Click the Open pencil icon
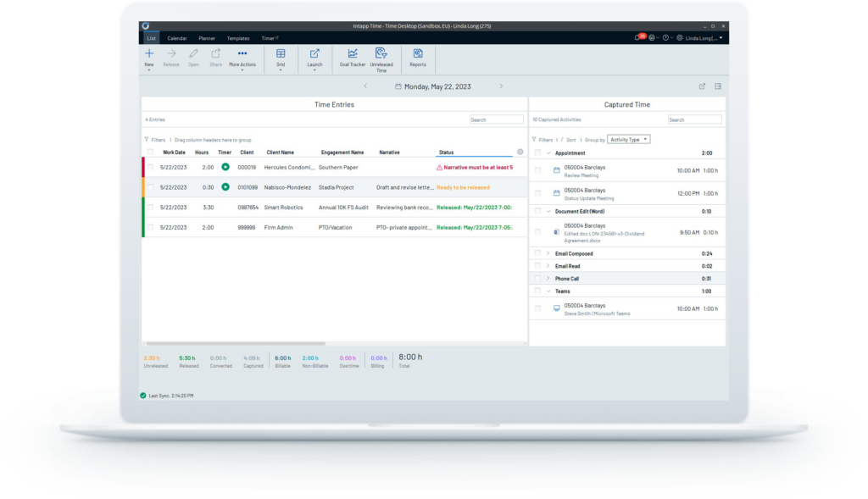 click(193, 53)
